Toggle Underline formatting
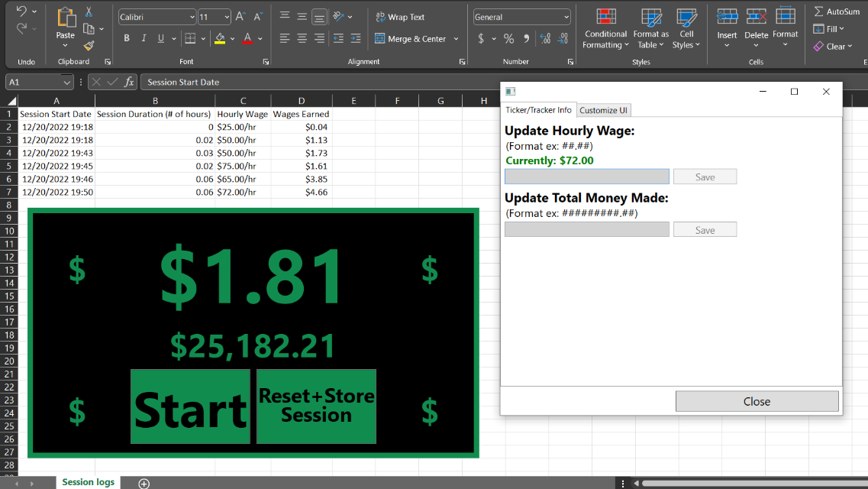 coord(161,38)
